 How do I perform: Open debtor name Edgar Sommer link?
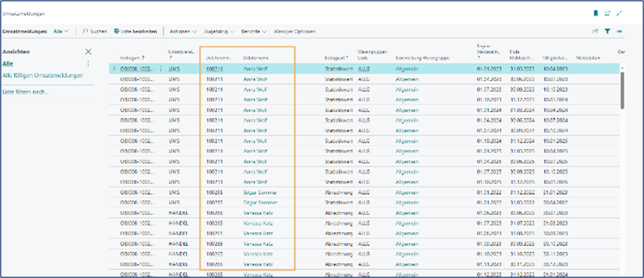point(260,192)
